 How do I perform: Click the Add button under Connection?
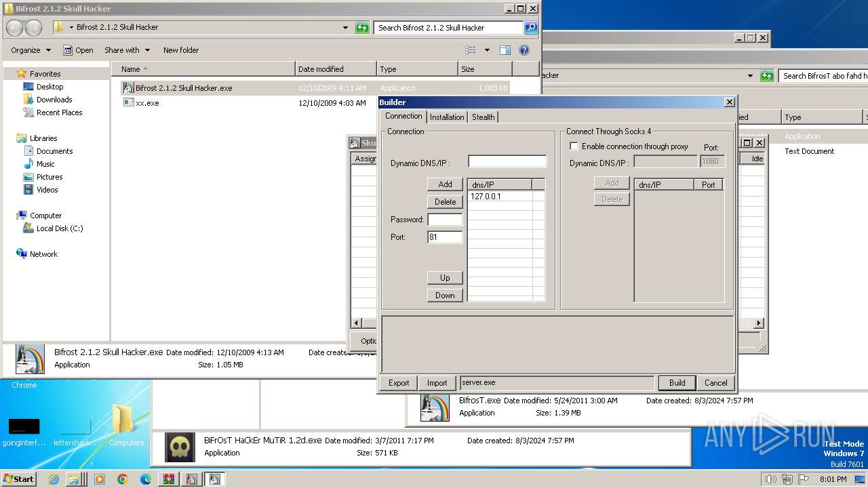coord(445,184)
